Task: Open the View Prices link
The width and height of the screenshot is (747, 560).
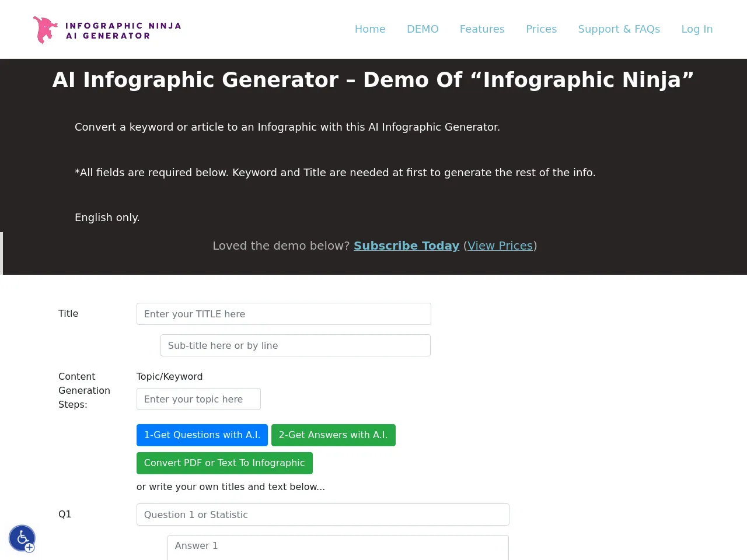Action: click(500, 246)
